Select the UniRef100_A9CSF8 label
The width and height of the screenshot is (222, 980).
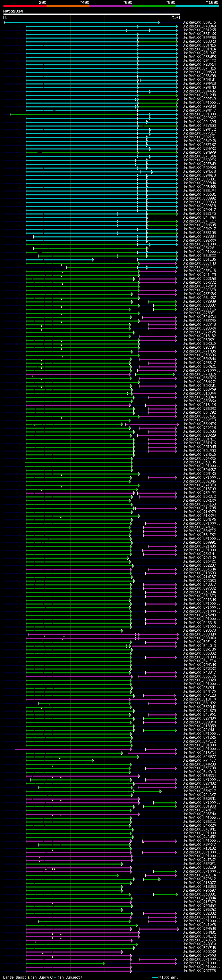pyautogui.click(x=199, y=290)
